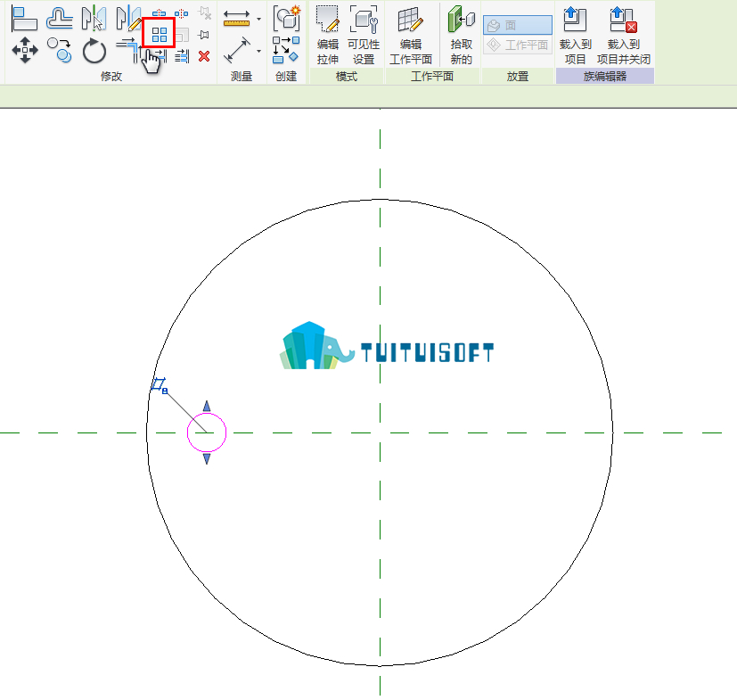Click the 放置 panel label
Screen dimensions: 737x700
tap(518, 76)
